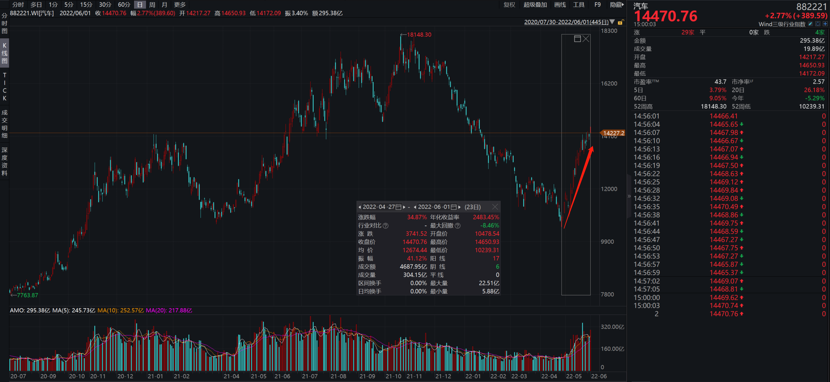Click the 882221.WI[汽车] chart title
The width and height of the screenshot is (830, 382).
click(x=32, y=13)
